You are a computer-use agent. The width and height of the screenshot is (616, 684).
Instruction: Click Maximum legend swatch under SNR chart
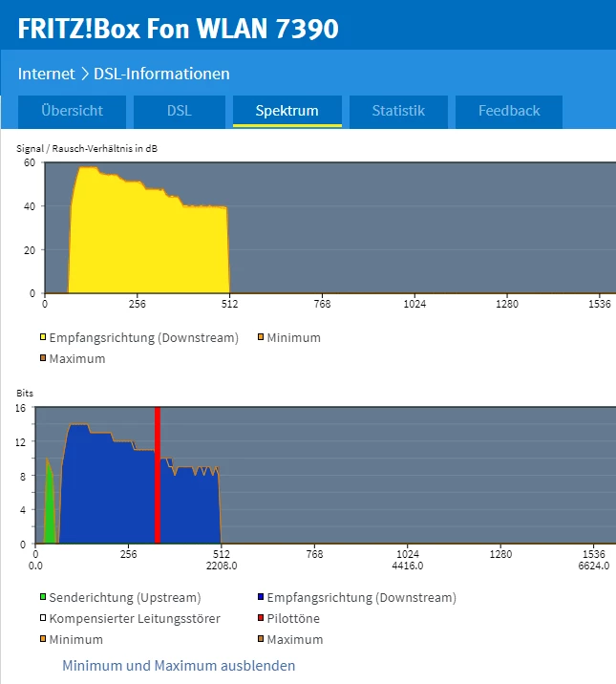(x=43, y=358)
